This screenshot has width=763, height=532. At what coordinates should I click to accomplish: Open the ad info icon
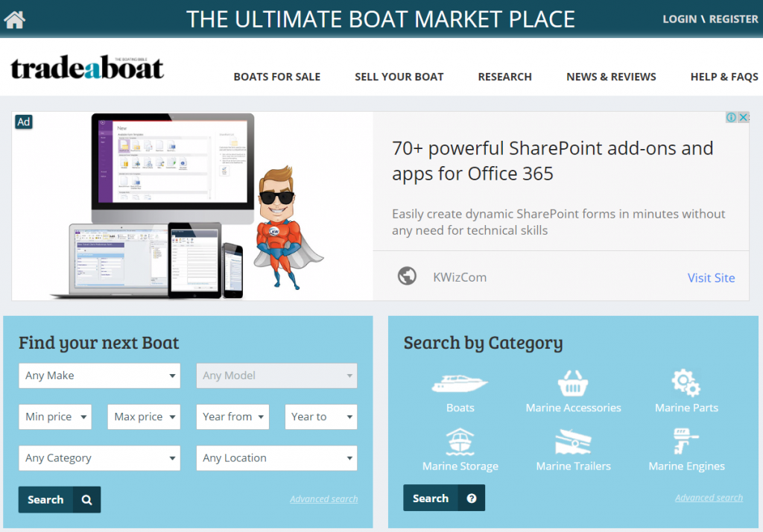coord(731,117)
